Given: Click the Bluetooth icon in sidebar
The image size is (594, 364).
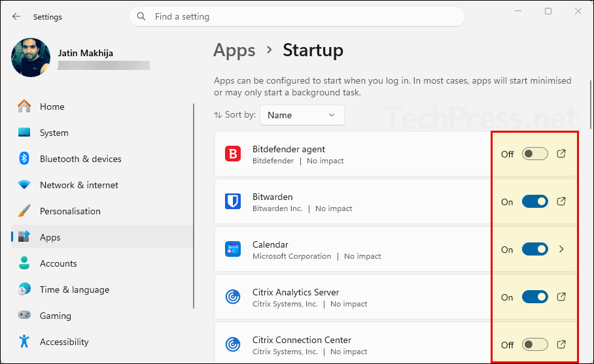Looking at the screenshot, I should pyautogui.click(x=24, y=159).
